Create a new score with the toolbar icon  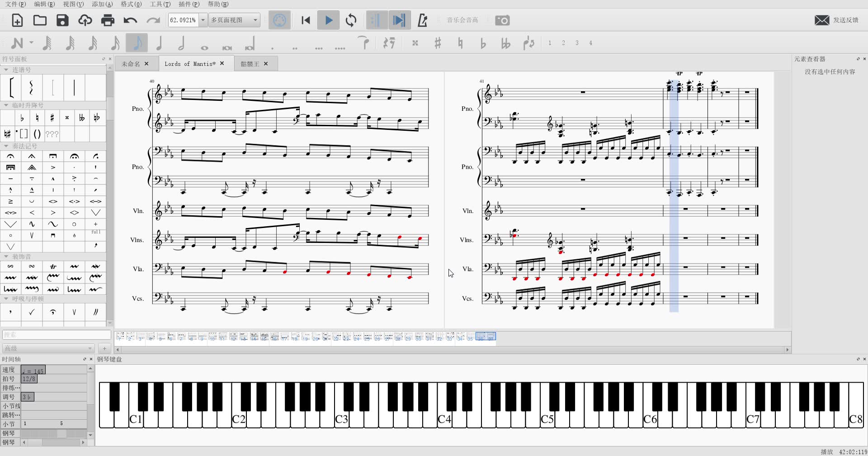click(x=17, y=20)
